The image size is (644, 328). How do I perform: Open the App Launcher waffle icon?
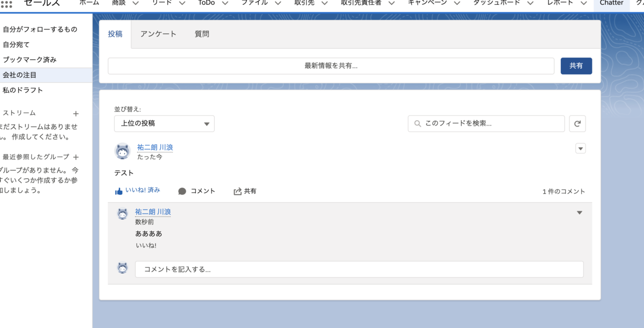(x=8, y=4)
